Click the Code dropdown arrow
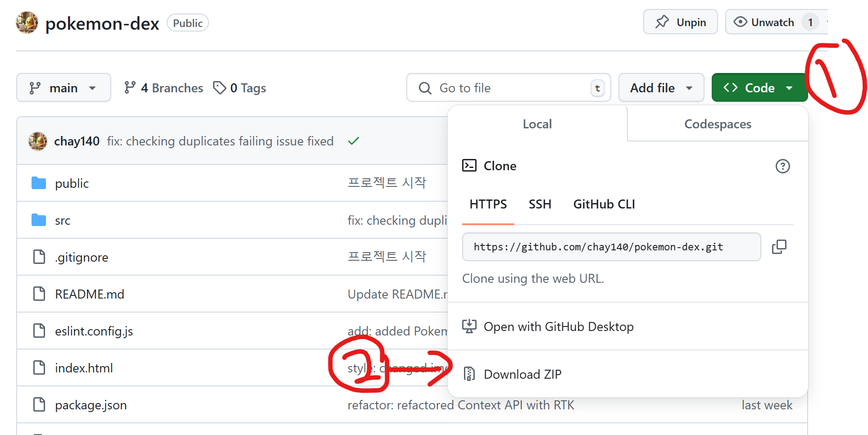The image size is (868, 435). click(789, 88)
